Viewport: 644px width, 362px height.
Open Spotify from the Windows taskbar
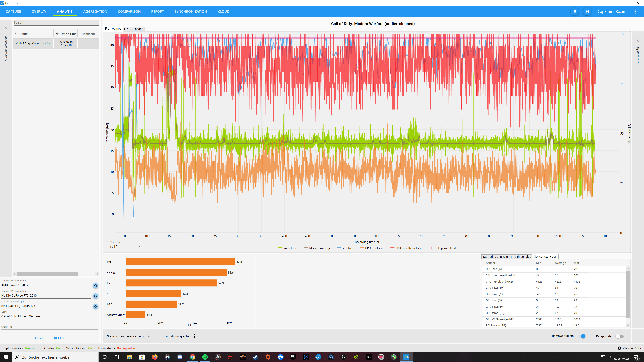(205, 357)
